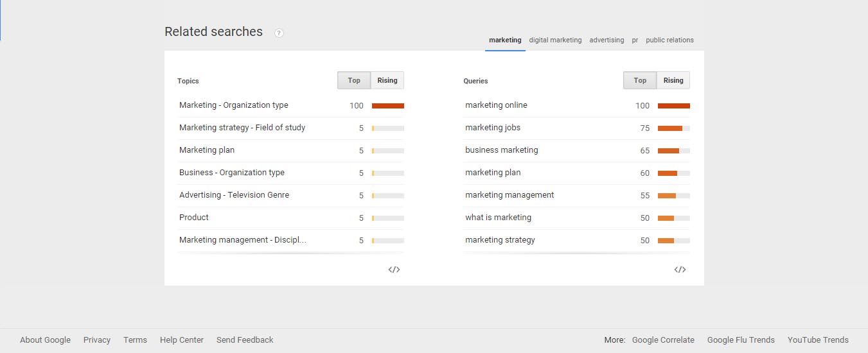Select the public relations tab
Viewport: 868px width, 353px height.
tap(669, 40)
